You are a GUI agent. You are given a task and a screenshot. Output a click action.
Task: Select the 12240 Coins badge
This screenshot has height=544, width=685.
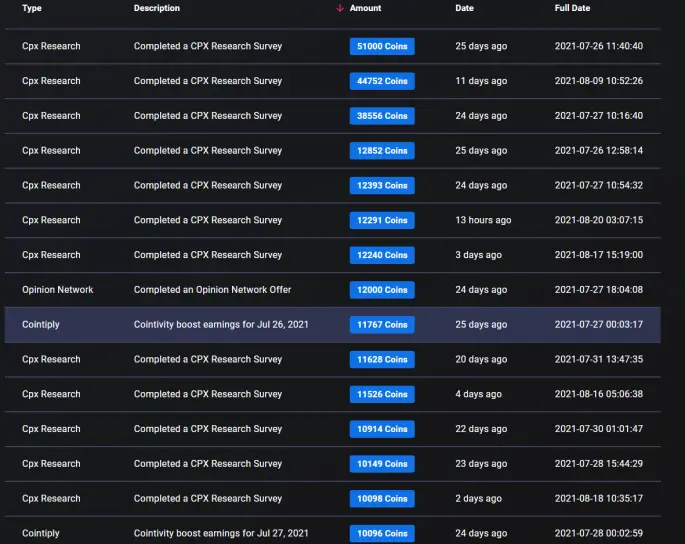coord(382,255)
